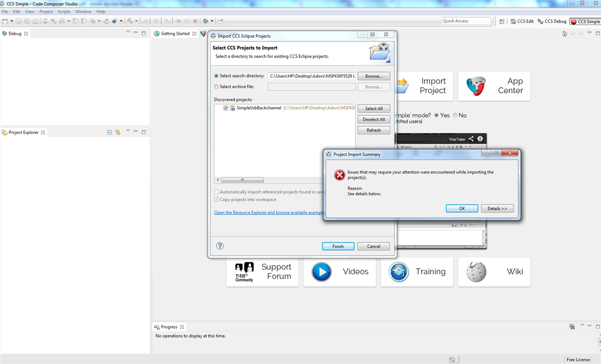Collapse all in Project Explorer toolbar

tap(110, 132)
